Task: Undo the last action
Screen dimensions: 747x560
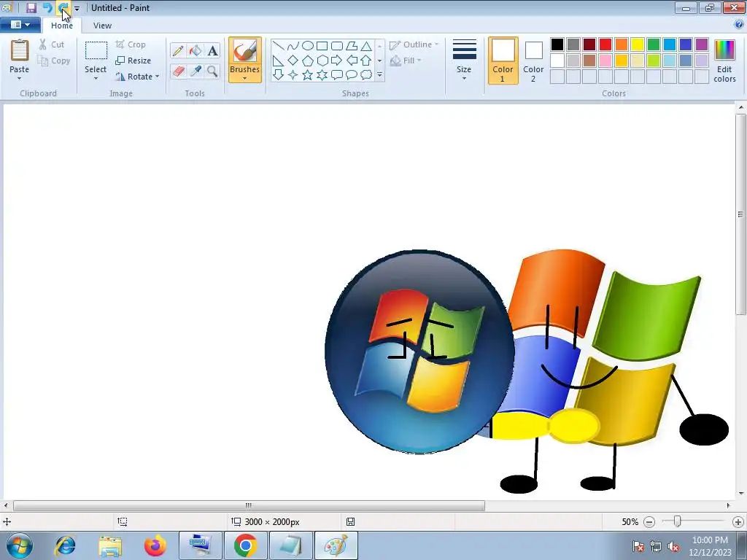Action: (47, 7)
